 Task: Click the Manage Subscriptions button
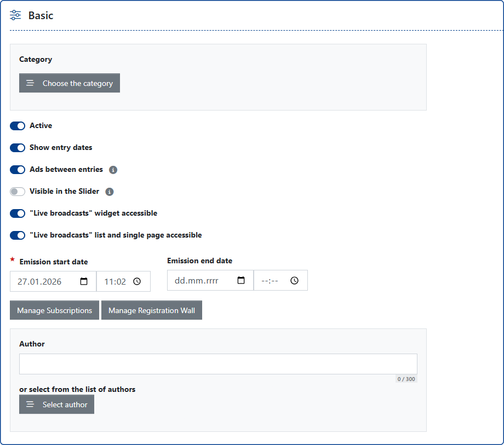54,310
